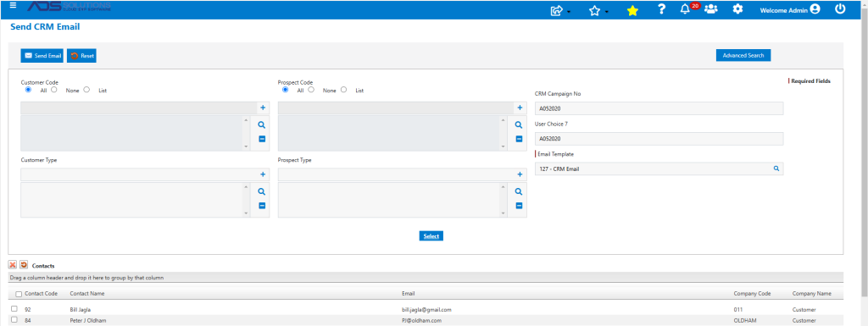Select Prospect Code All radio
This screenshot has width=868, height=326.
click(x=285, y=90)
